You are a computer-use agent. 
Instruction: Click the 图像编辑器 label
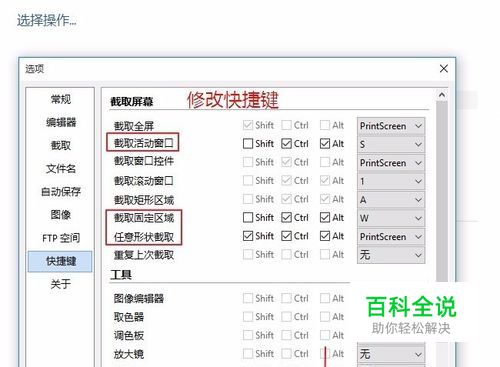tap(139, 298)
